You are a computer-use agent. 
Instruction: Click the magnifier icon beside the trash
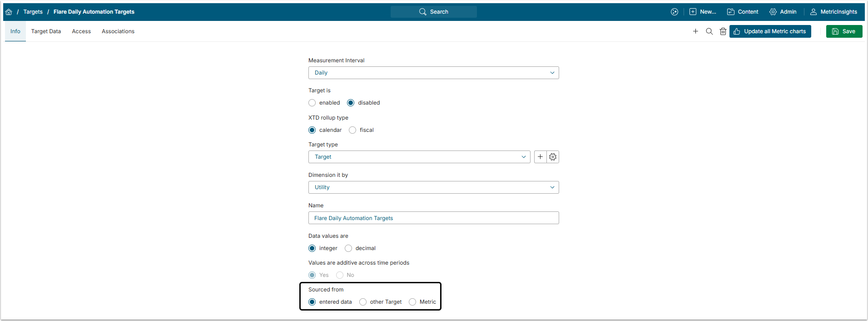pyautogui.click(x=709, y=31)
